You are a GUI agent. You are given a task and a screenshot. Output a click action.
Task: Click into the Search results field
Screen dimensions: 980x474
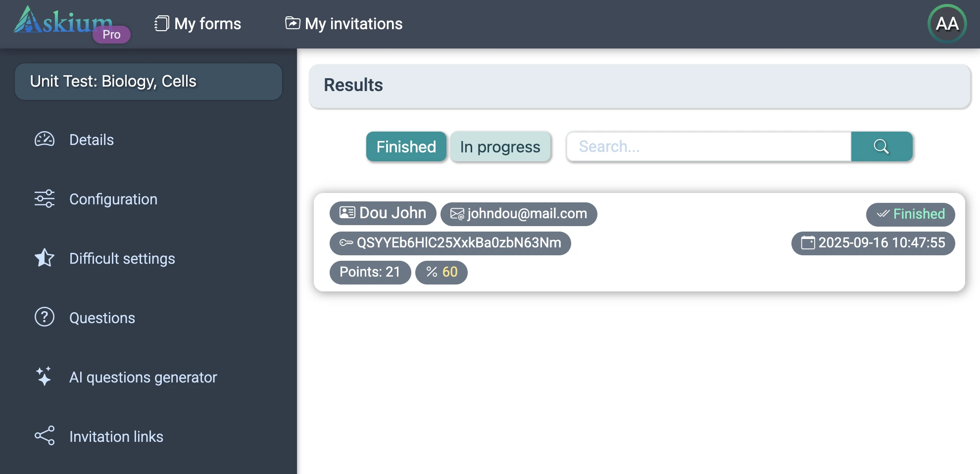709,147
